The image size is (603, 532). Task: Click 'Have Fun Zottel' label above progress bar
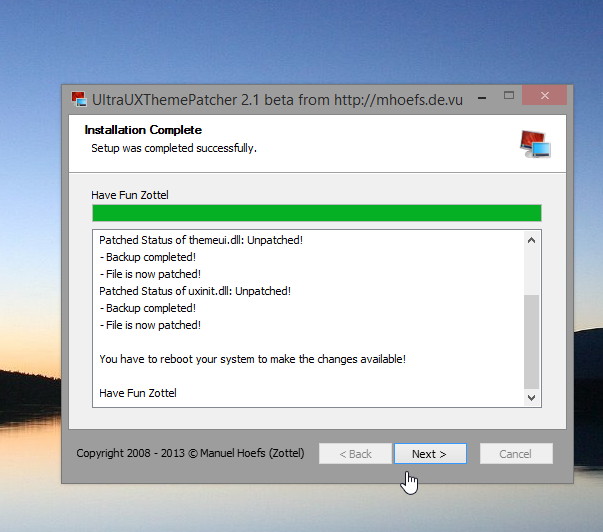[x=130, y=195]
